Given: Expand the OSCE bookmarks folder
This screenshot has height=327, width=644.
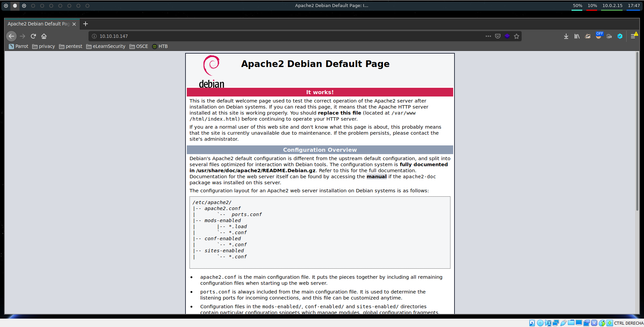Looking at the screenshot, I should (139, 46).
